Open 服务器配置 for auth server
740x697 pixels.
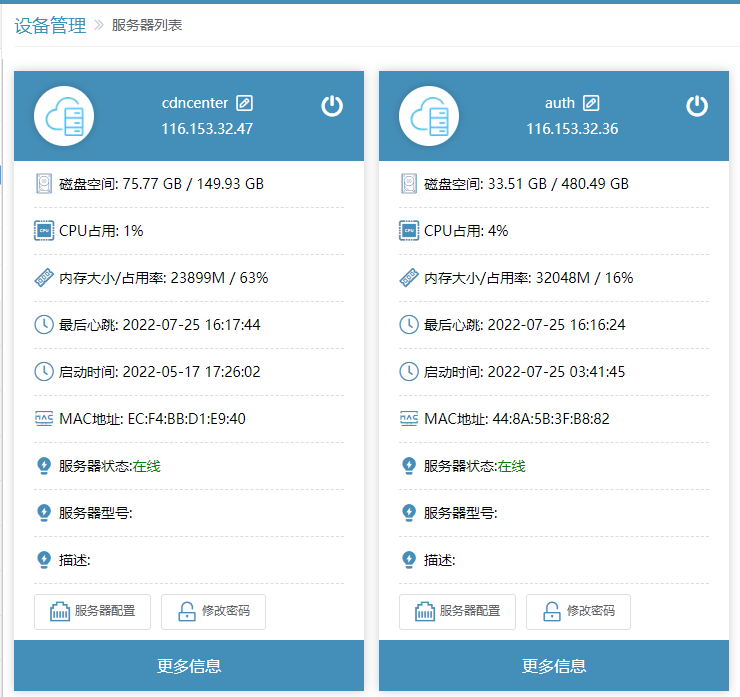pos(457,611)
